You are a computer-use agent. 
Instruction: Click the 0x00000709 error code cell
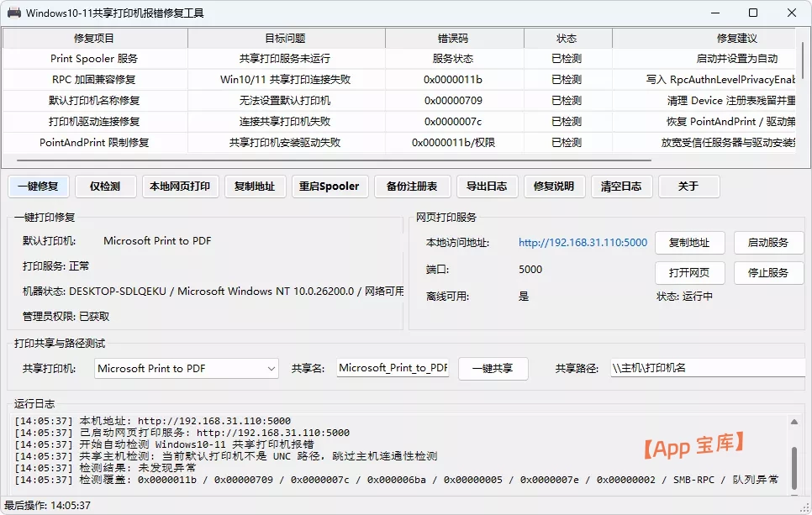(x=454, y=101)
